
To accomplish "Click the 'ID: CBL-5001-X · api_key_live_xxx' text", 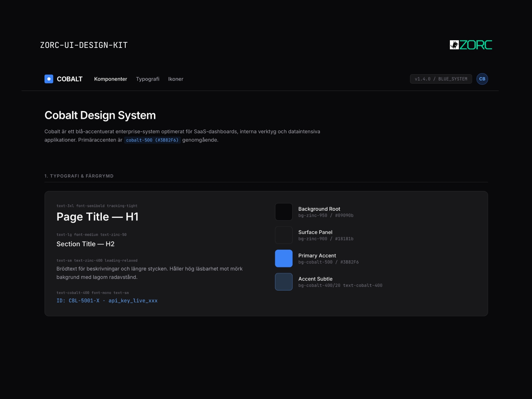I will point(107,301).
